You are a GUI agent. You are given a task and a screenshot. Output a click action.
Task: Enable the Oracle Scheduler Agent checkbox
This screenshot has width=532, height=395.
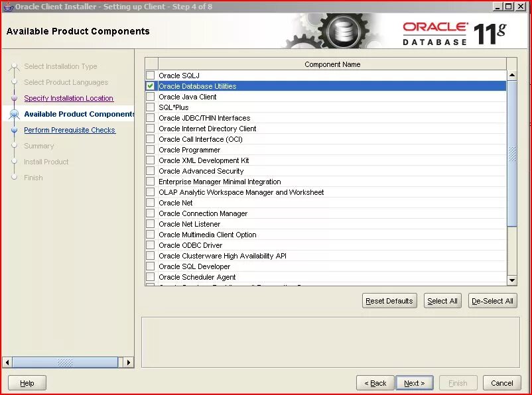151,276
